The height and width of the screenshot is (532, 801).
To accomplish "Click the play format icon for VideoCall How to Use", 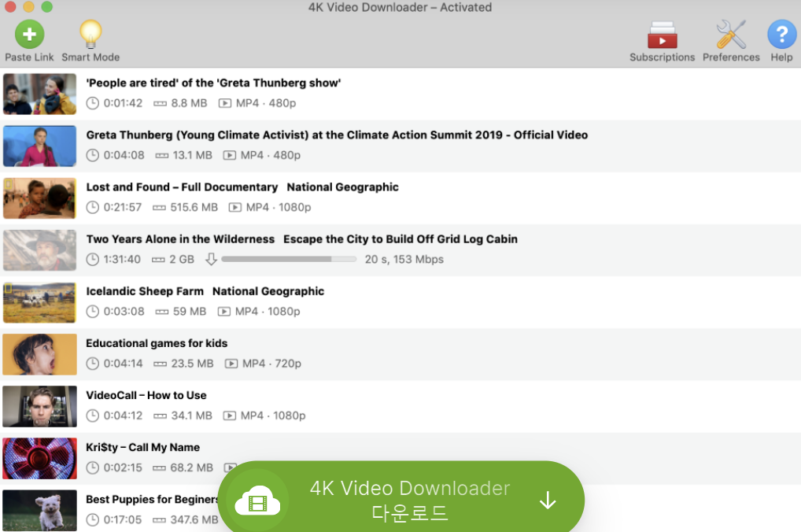I will tap(230, 416).
